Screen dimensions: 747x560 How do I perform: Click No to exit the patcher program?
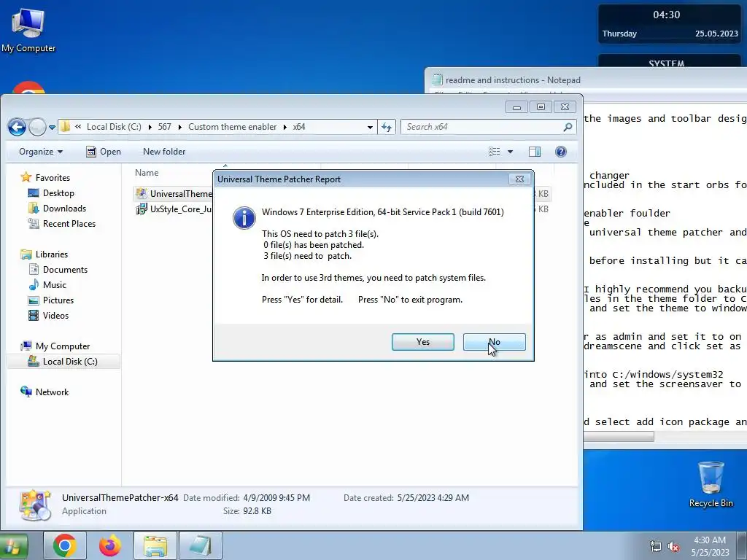coord(494,342)
